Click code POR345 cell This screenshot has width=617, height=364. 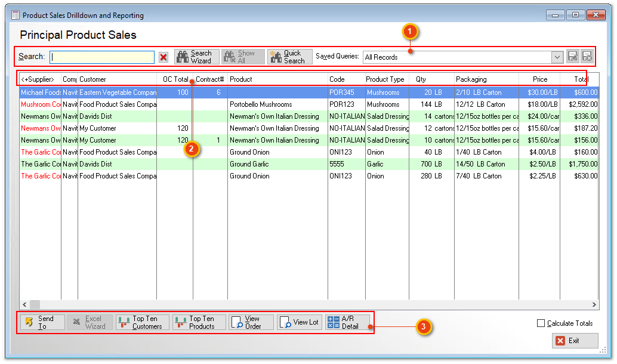(346, 92)
